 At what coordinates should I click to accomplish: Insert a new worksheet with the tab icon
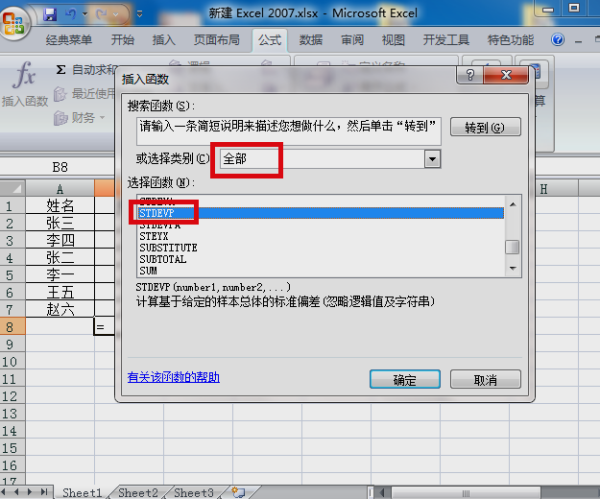pyautogui.click(x=238, y=492)
